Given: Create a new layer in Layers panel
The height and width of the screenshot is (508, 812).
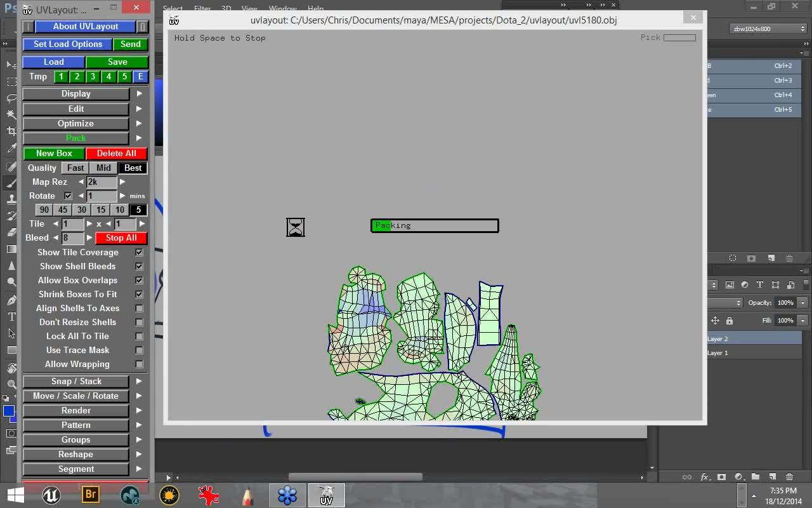Looking at the screenshot, I should click(773, 477).
